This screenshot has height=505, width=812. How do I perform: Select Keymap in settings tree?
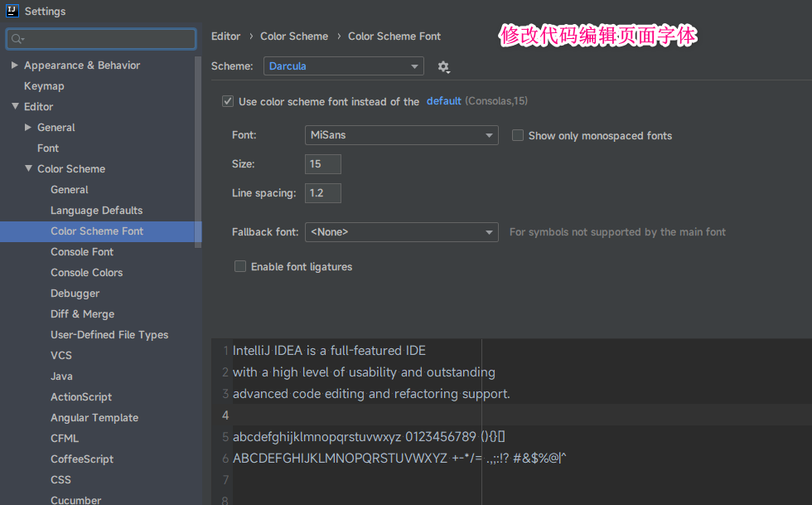click(44, 86)
